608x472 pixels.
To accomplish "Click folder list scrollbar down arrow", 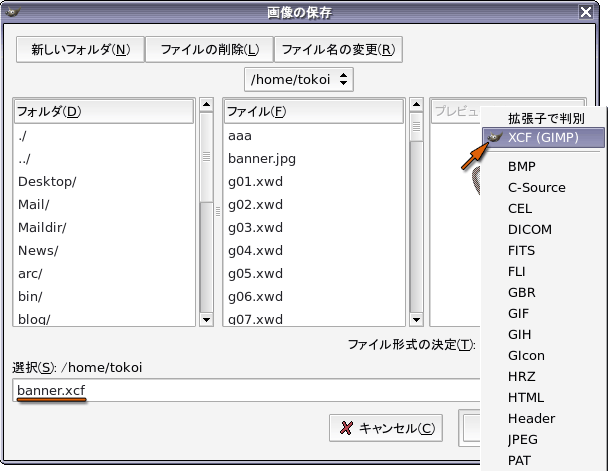I will click(x=206, y=320).
